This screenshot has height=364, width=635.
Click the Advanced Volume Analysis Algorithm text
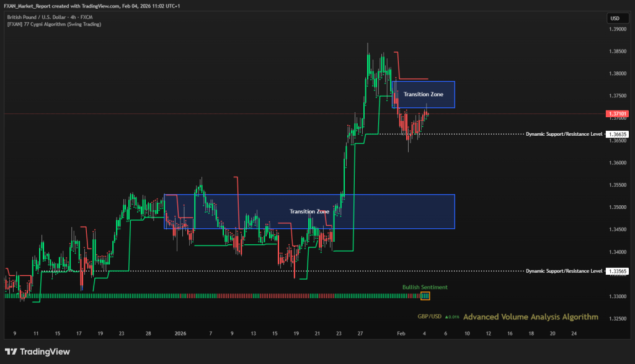(530, 317)
